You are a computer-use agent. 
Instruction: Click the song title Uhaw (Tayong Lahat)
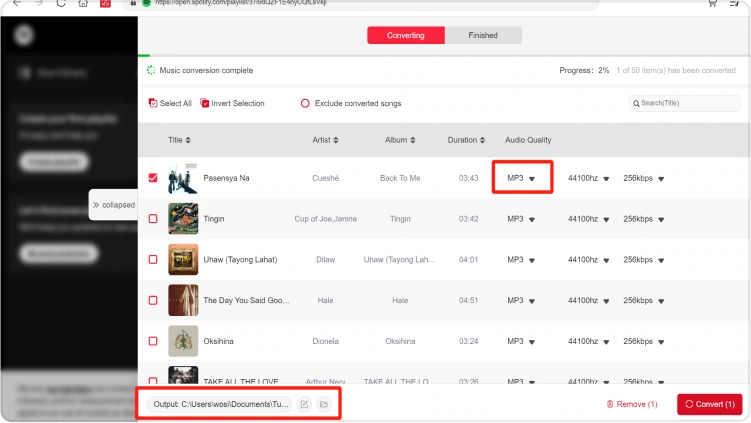click(x=240, y=259)
